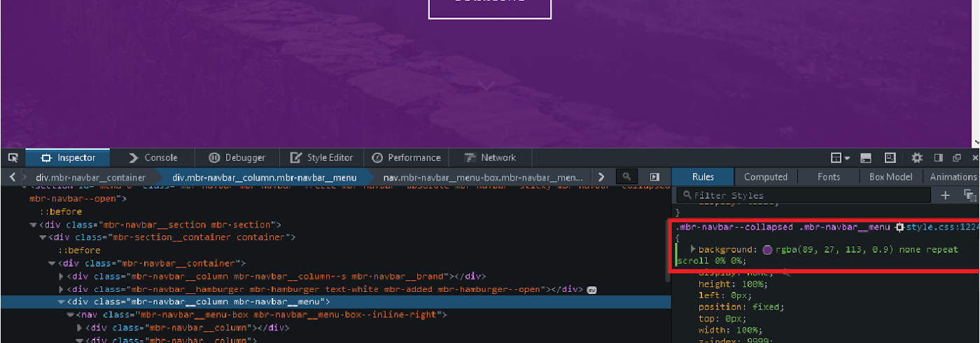Screen dimensions: 980x343
Task: Click the HTML search magnifier icon
Action: click(x=627, y=177)
